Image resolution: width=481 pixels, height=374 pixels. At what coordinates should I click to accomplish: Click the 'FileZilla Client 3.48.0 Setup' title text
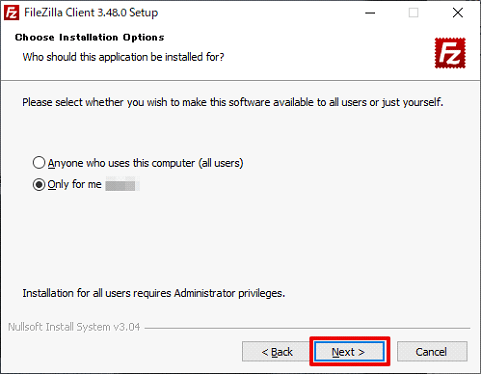[x=91, y=13]
